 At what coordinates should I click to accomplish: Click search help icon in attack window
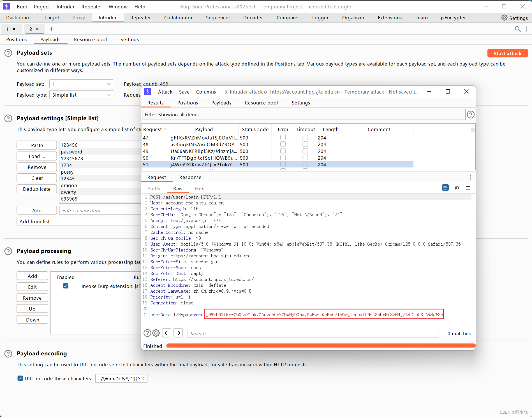147,333
